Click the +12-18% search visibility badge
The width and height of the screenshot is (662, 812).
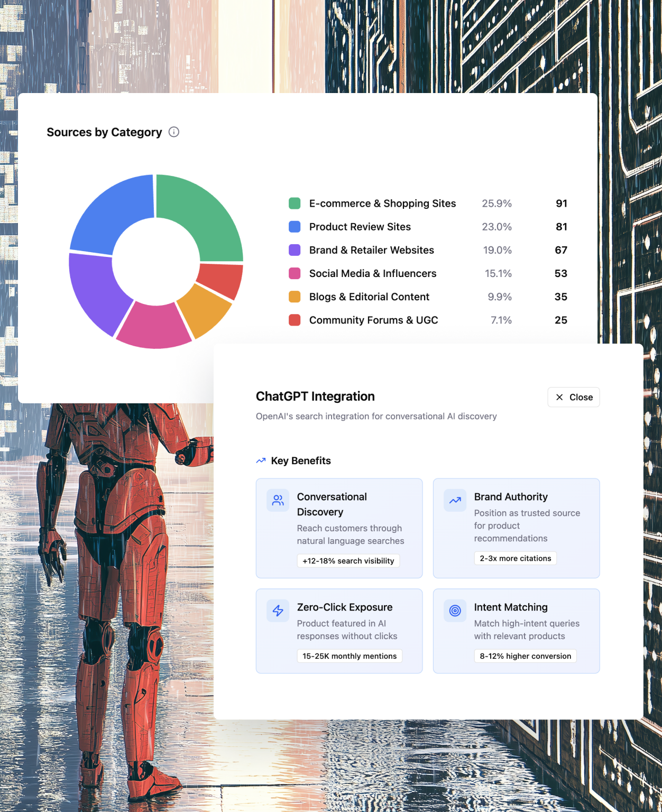click(x=348, y=561)
